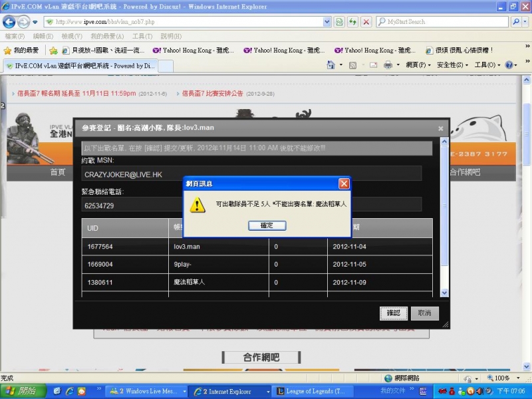Image resolution: width=532 pixels, height=399 pixels.
Task: Click the RSS feeds icon
Action: [353, 65]
